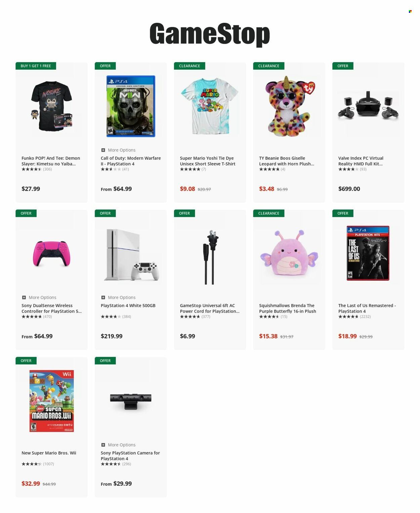This screenshot has width=420, height=513.
Task: Click star rating for The Last of Us Remastered
Action: 348,317
